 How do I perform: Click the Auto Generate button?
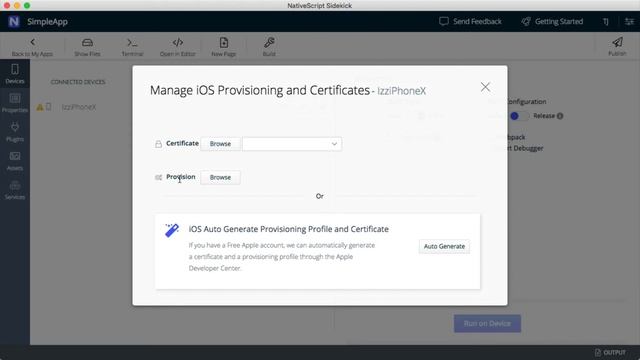pyautogui.click(x=444, y=246)
